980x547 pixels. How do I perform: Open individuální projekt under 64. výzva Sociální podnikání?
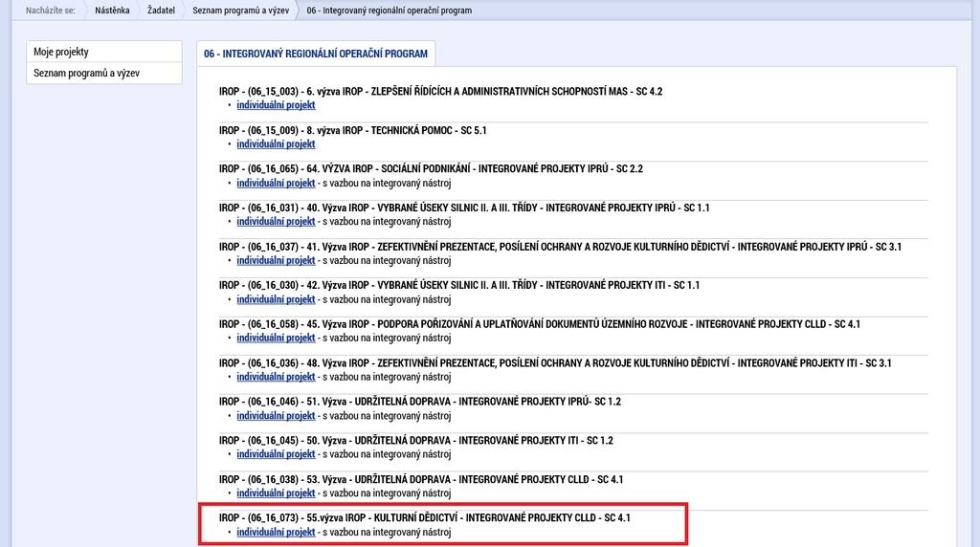276,183
